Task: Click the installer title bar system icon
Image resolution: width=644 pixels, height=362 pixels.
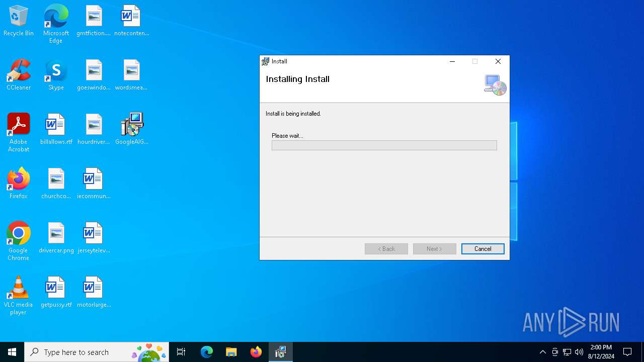Action: click(x=265, y=61)
